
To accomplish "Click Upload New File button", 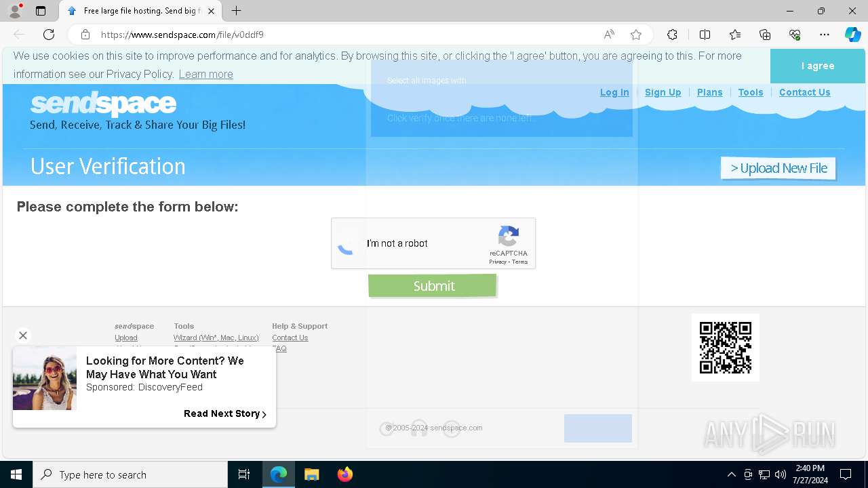I will point(778,168).
